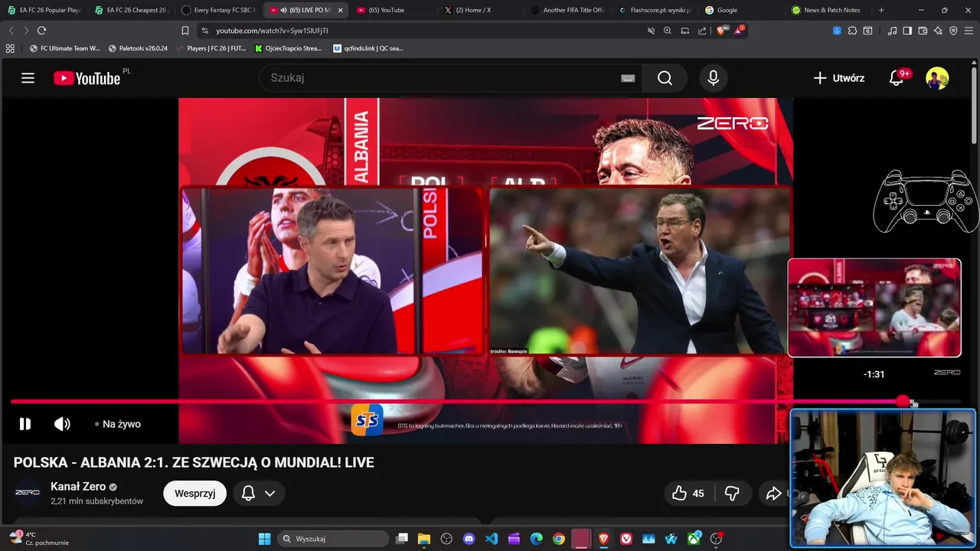Open the YouTube guide hamburger menu
Image resolution: width=980 pixels, height=551 pixels.
click(28, 78)
